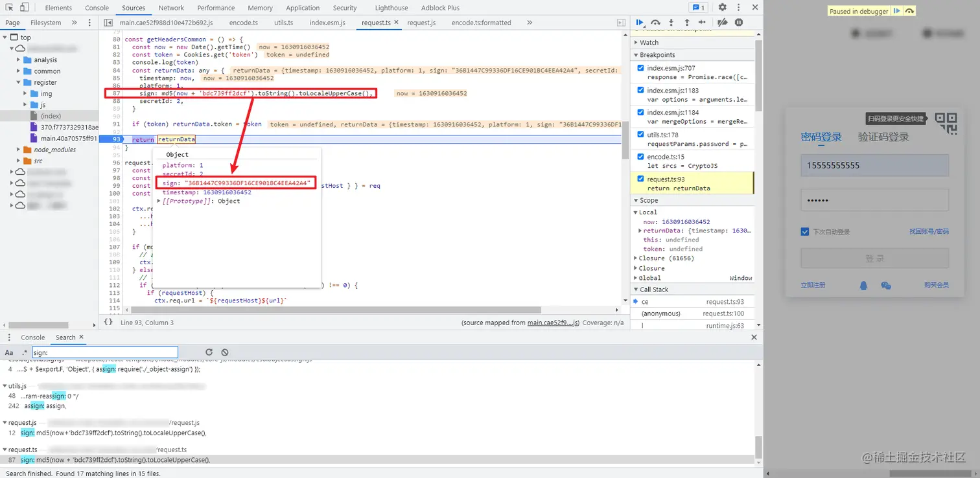Refresh the search results
The width and height of the screenshot is (980, 478).
209,352
